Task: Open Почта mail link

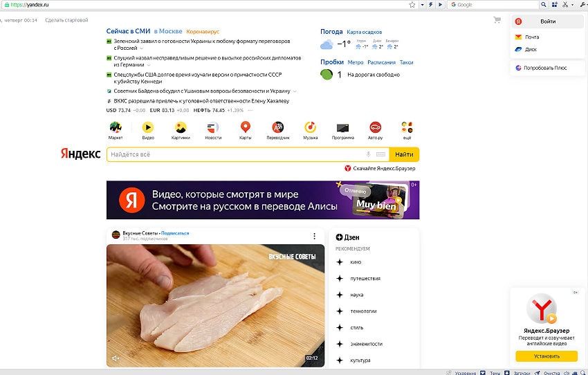Action: coord(532,37)
